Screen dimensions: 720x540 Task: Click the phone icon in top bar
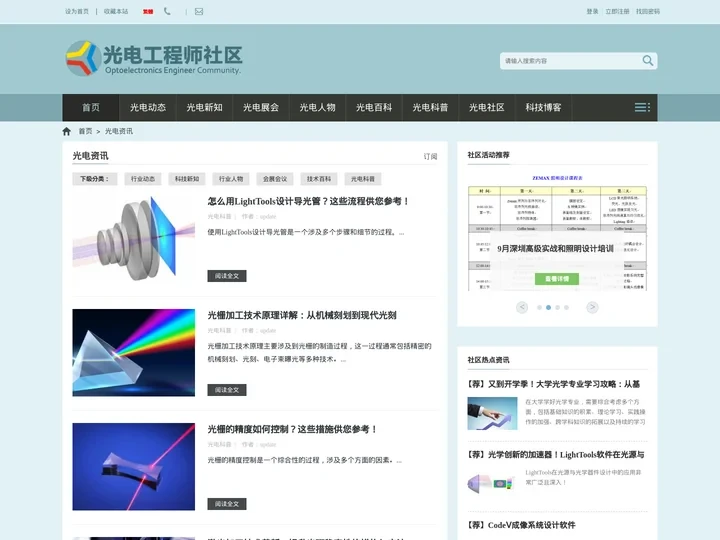[167, 11]
